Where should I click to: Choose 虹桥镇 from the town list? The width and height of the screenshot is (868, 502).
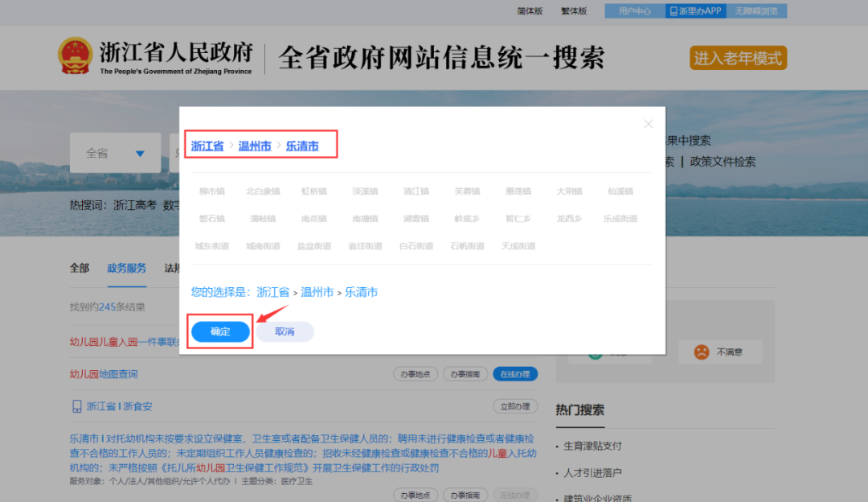tap(314, 191)
